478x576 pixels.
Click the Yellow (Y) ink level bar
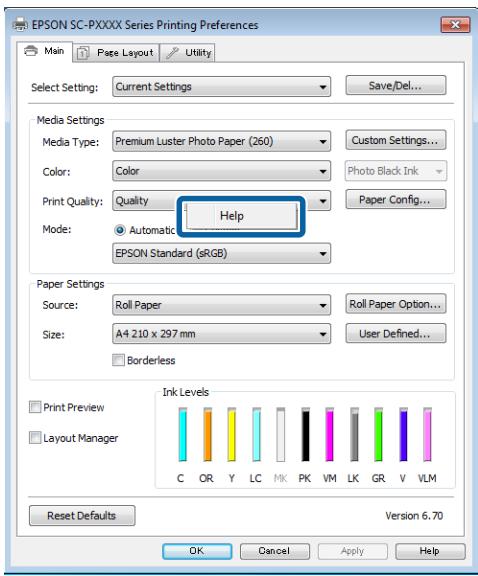(x=231, y=435)
